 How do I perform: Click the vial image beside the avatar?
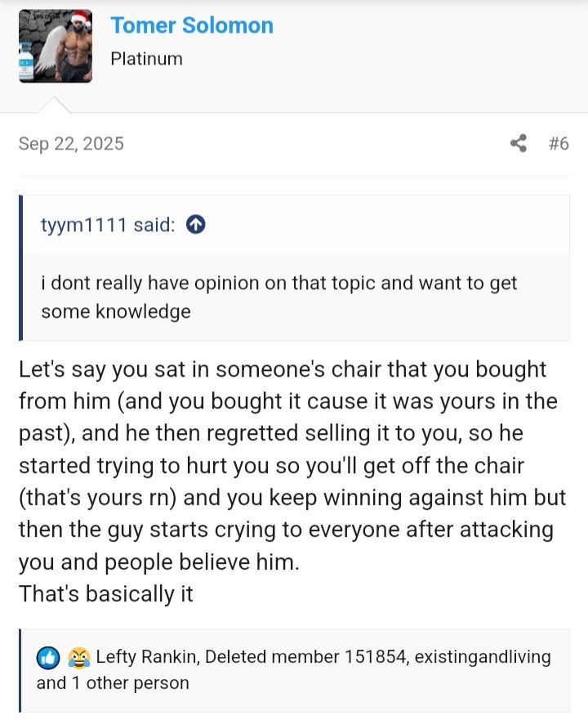[x=26, y=62]
